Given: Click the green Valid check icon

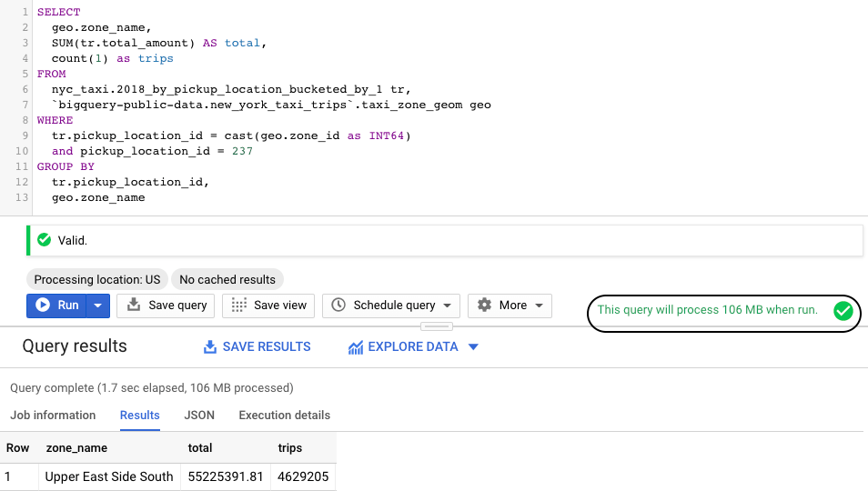Looking at the screenshot, I should (45, 240).
